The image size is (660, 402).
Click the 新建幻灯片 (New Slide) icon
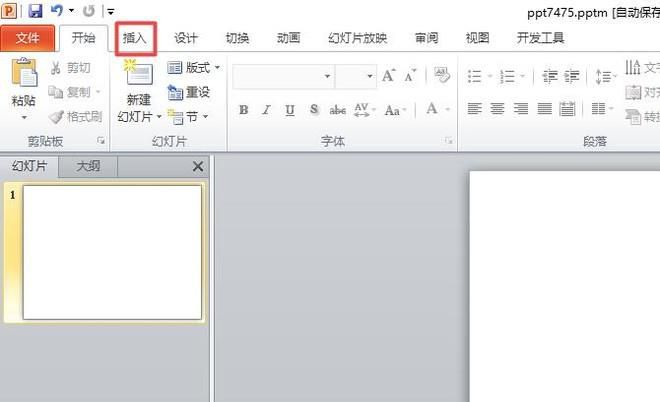(x=139, y=74)
